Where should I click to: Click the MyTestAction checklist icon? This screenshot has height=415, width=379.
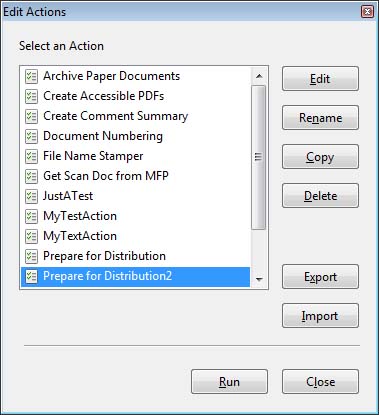tap(31, 216)
